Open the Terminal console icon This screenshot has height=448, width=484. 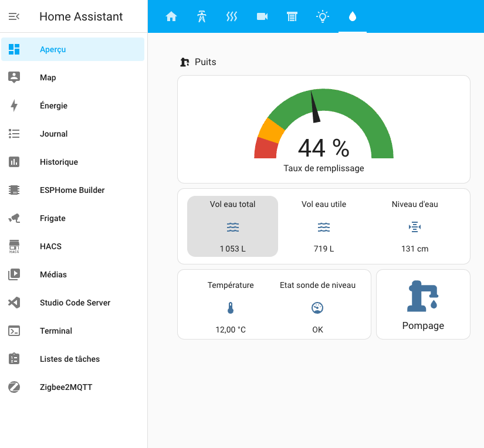(14, 331)
